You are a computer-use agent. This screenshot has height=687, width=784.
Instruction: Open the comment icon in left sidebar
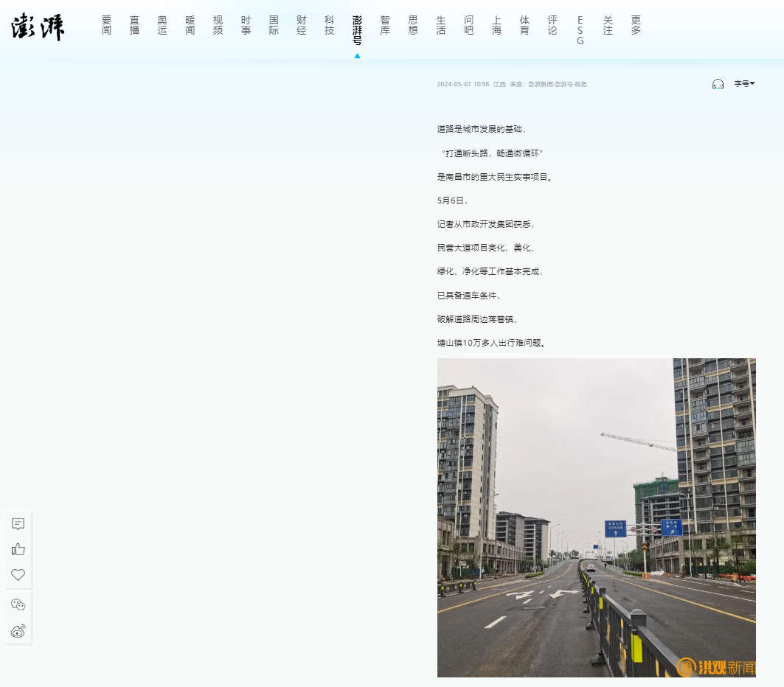(18, 524)
